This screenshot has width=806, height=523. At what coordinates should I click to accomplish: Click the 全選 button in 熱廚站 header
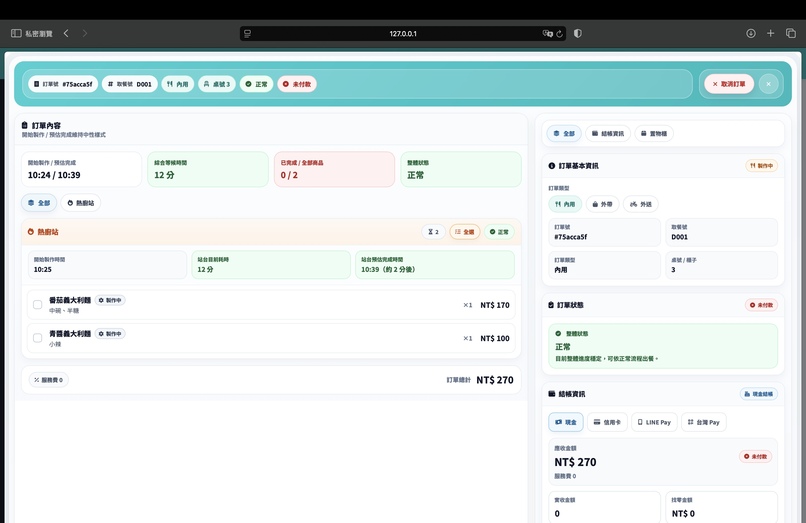pyautogui.click(x=465, y=232)
